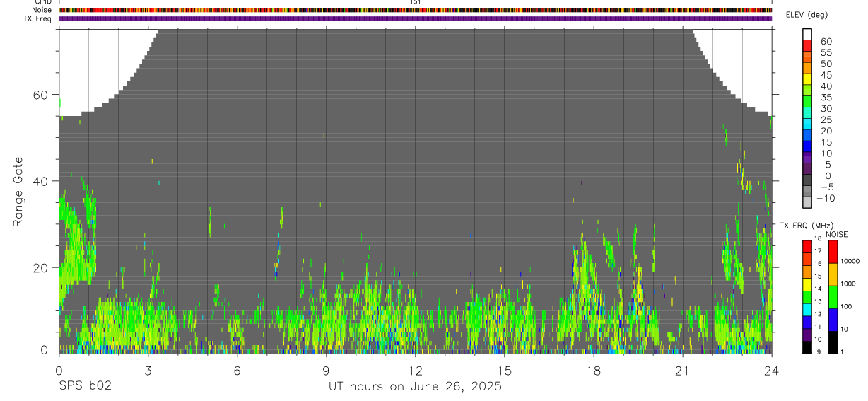This screenshot has width=868, height=401.
Task: Click the white top swatch of ELEV bar
Action: point(807,34)
